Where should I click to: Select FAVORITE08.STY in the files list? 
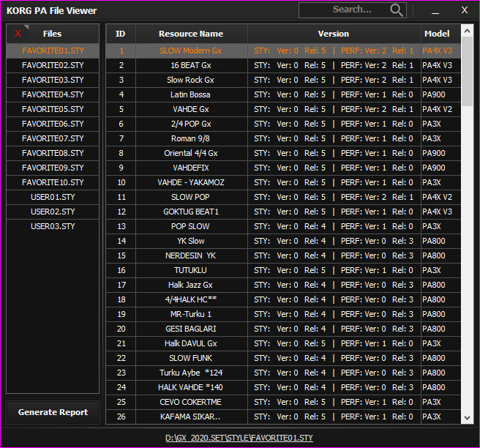point(53,153)
